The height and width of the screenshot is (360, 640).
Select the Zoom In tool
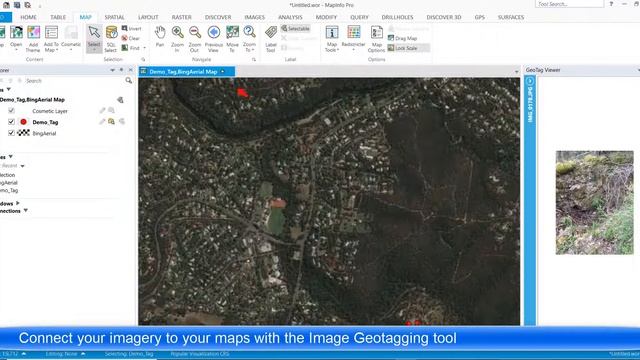[177, 38]
